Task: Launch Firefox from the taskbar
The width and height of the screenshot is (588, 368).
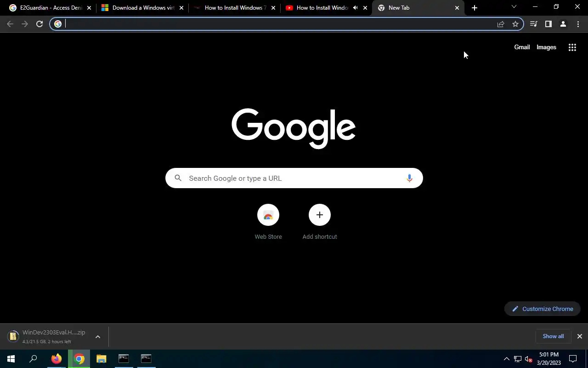Action: (x=57, y=359)
